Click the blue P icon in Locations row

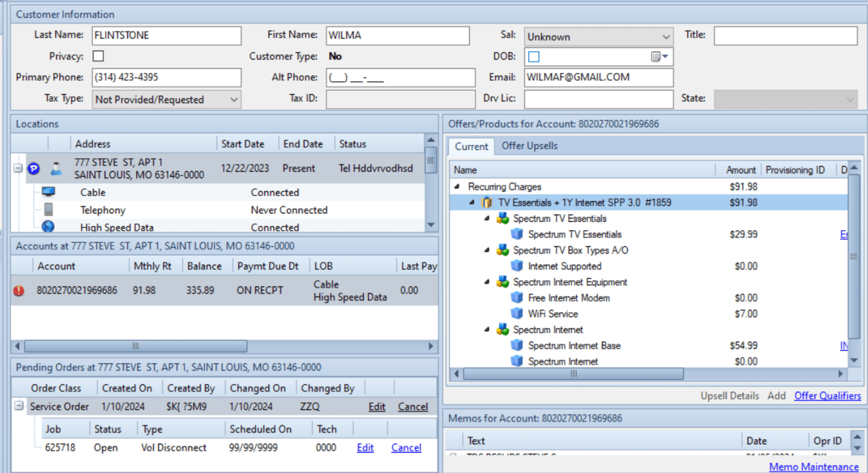click(x=33, y=169)
